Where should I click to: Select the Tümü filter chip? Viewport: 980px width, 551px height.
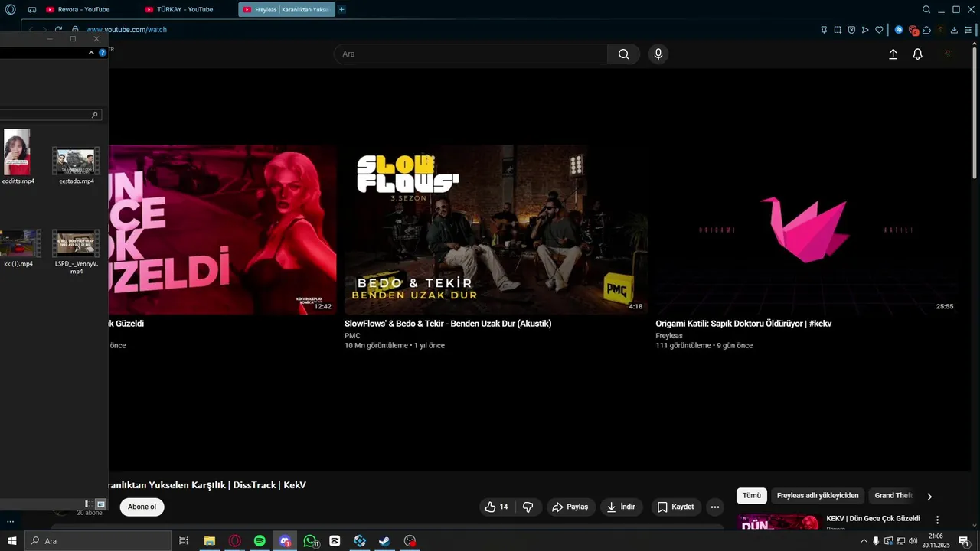(x=752, y=495)
